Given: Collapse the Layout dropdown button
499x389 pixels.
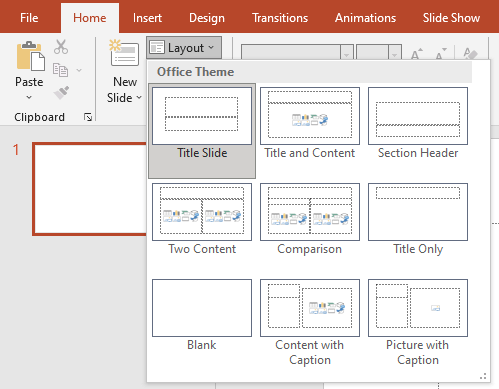Looking at the screenshot, I should [184, 48].
